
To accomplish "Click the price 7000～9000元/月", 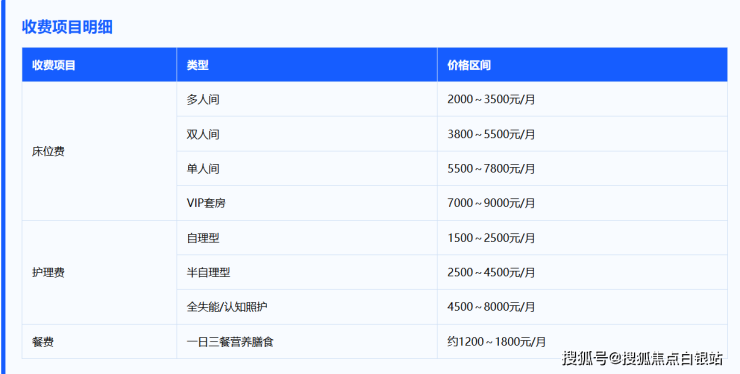I will 491,203.
